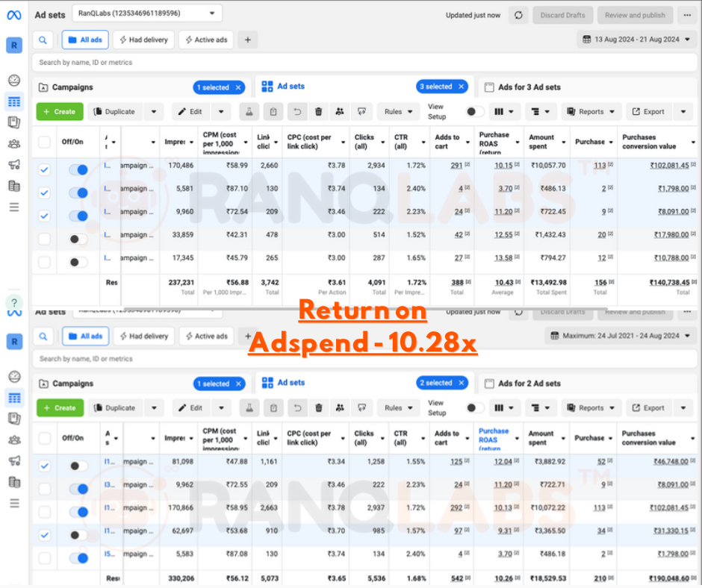
Task: Enable the ad set with 33,859 impressions
Action: (x=78, y=240)
